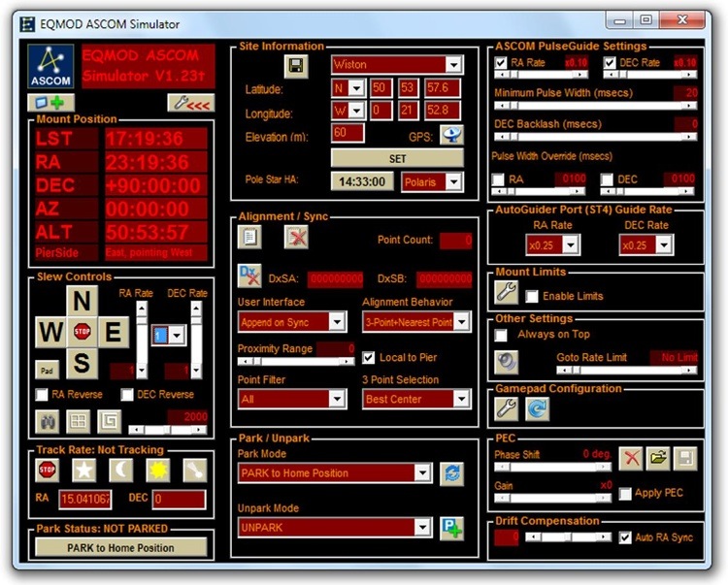
Task: Click the P plus unpark icon
Action: [x=451, y=528]
